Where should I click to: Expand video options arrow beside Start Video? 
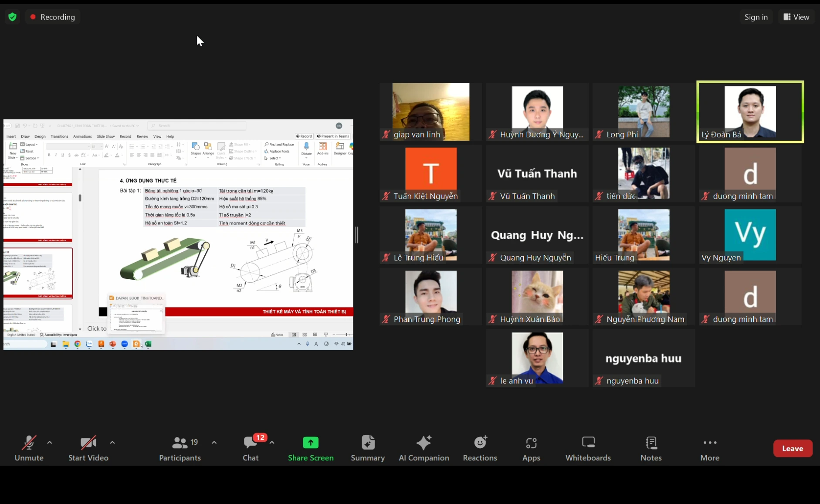coord(112,443)
